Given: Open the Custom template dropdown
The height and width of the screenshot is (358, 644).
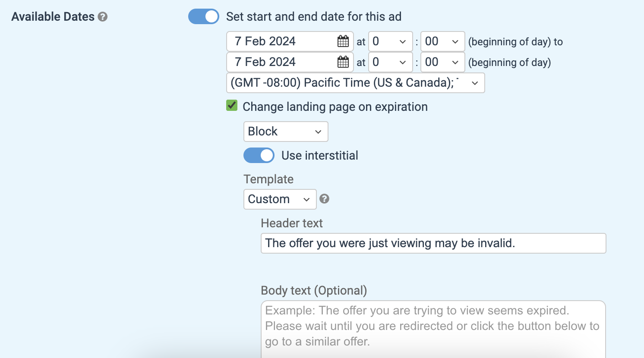Looking at the screenshot, I should point(280,199).
